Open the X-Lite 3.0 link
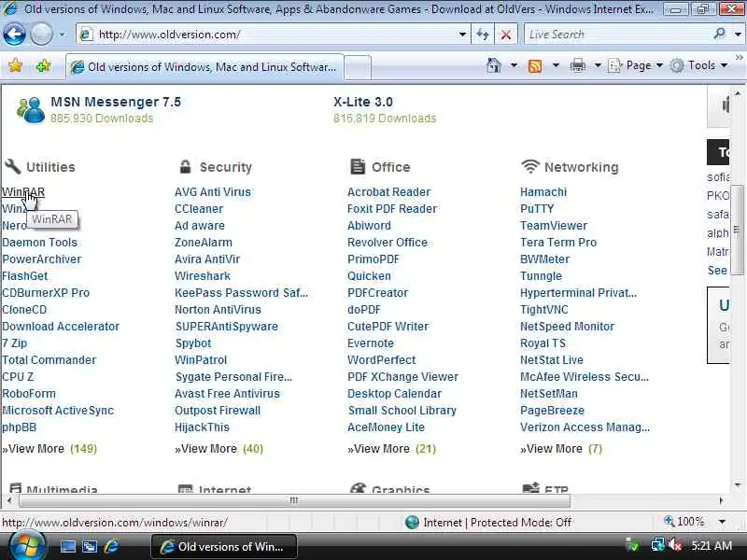Screen dimensions: 747x560 coord(363,102)
